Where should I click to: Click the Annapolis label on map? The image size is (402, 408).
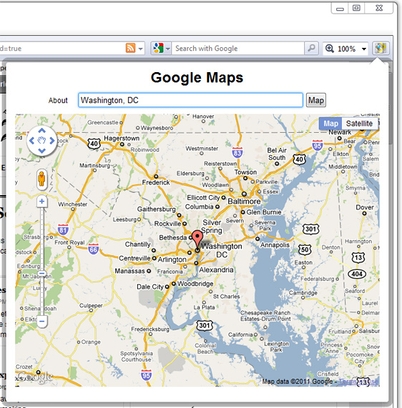point(274,245)
